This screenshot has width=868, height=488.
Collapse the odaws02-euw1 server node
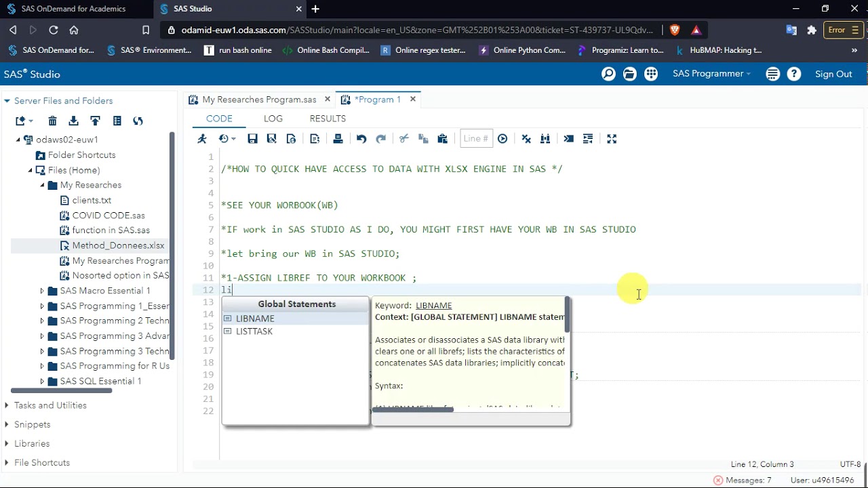[18, 140]
